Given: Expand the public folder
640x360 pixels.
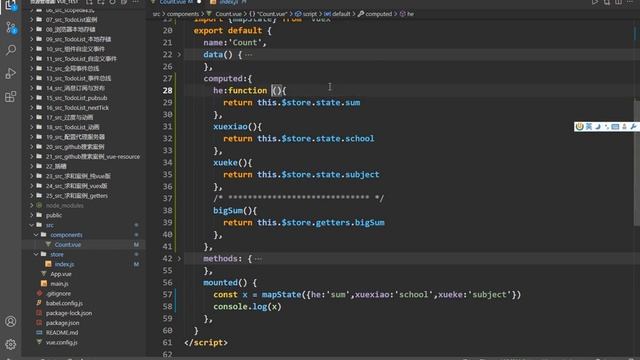Looking at the screenshot, I should 31,215.
